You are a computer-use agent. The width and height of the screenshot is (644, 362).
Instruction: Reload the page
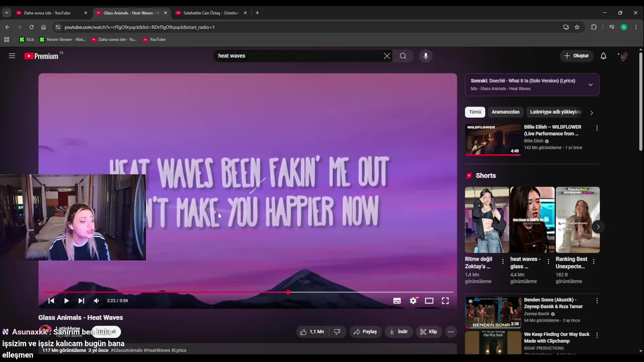pos(31,27)
